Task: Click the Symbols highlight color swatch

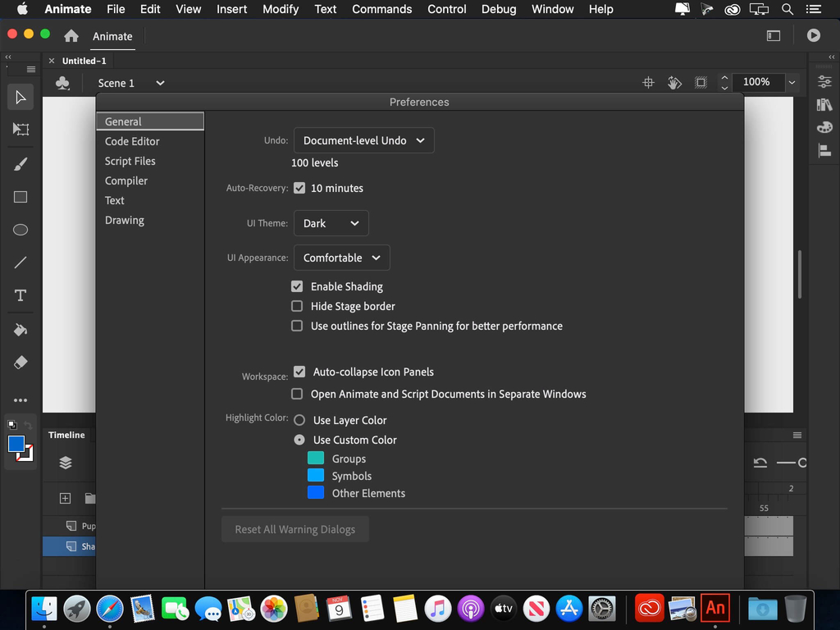Action: pos(316,476)
